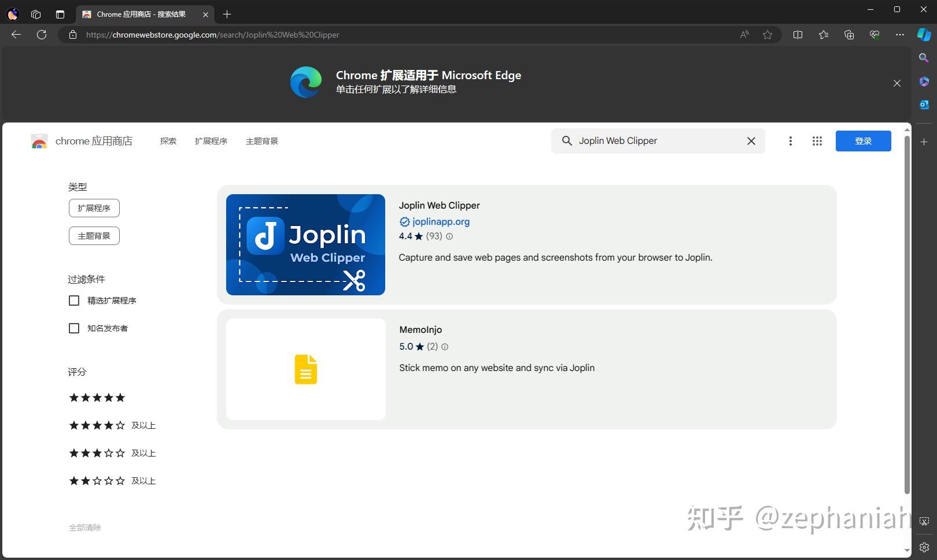Open the 探索 navigation item
This screenshot has width=937, height=560.
(168, 140)
